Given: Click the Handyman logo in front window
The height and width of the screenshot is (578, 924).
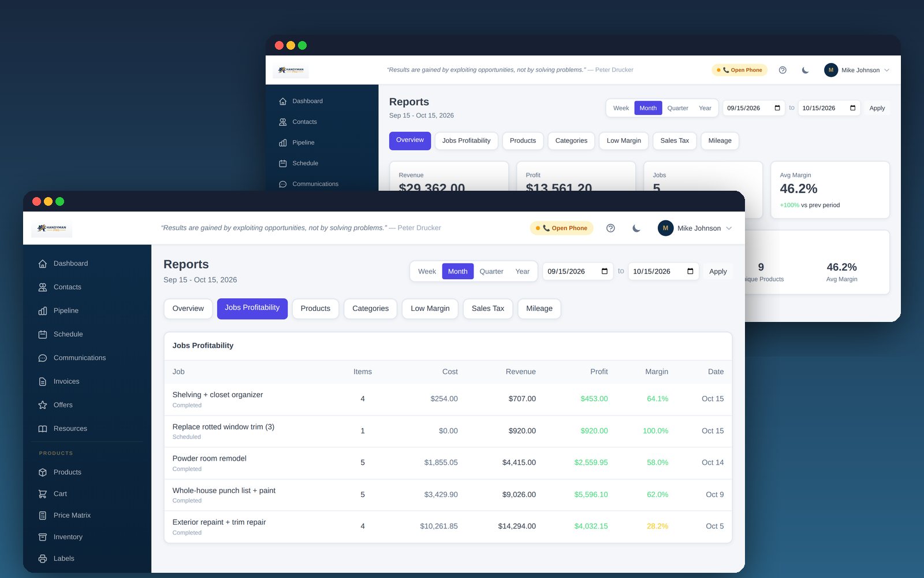Looking at the screenshot, I should 52,228.
